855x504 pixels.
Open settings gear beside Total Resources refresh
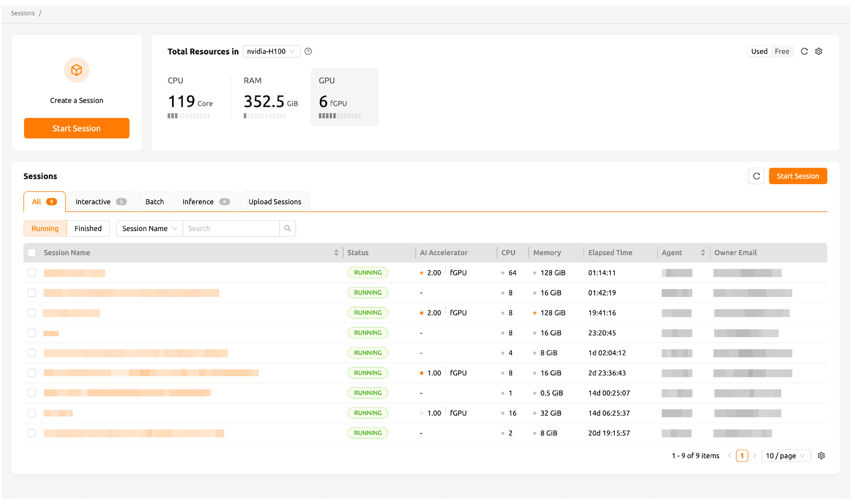click(x=819, y=51)
